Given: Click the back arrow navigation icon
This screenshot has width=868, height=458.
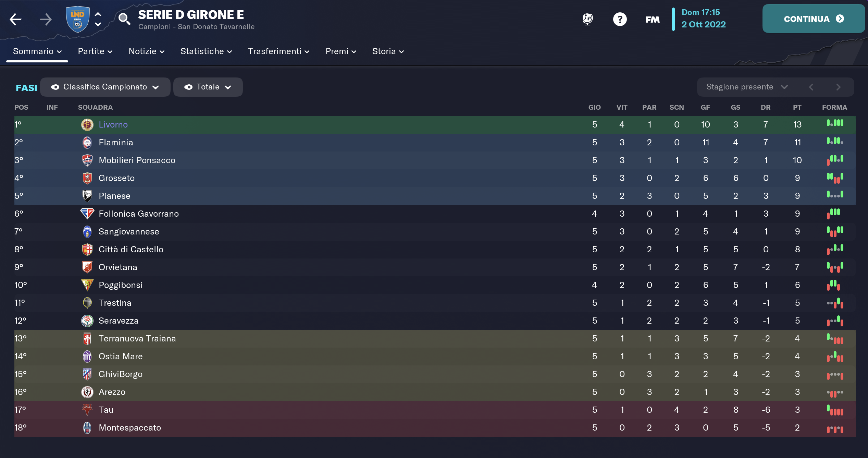Looking at the screenshot, I should coord(16,19).
